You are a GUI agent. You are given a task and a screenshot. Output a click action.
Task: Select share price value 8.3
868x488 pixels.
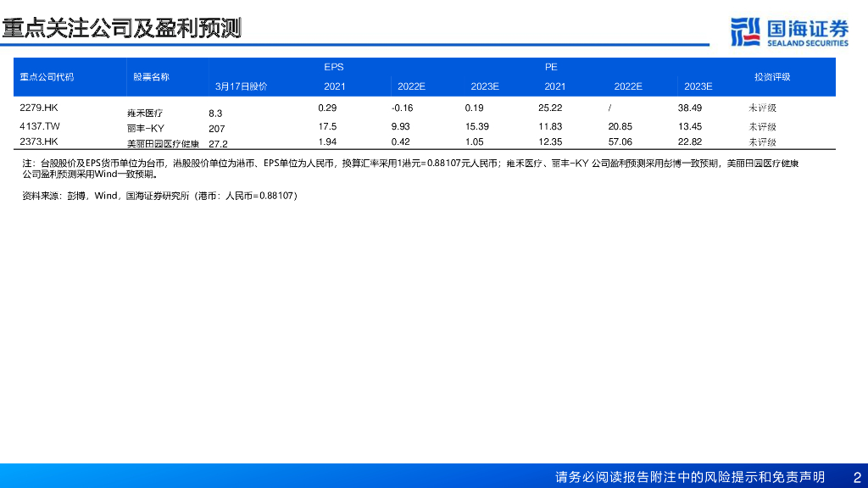click(215, 114)
